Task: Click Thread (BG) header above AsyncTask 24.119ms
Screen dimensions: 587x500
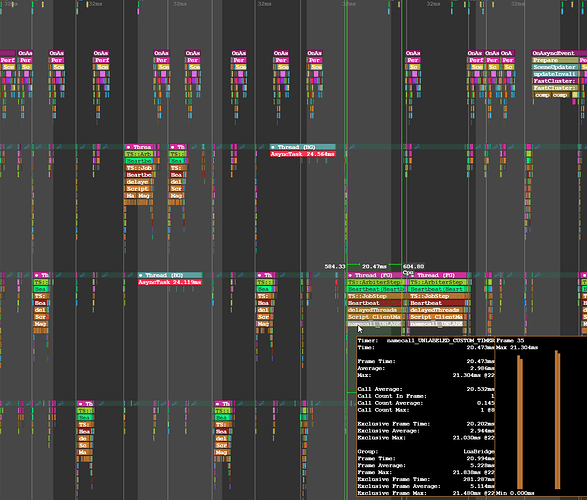Action: point(170,275)
